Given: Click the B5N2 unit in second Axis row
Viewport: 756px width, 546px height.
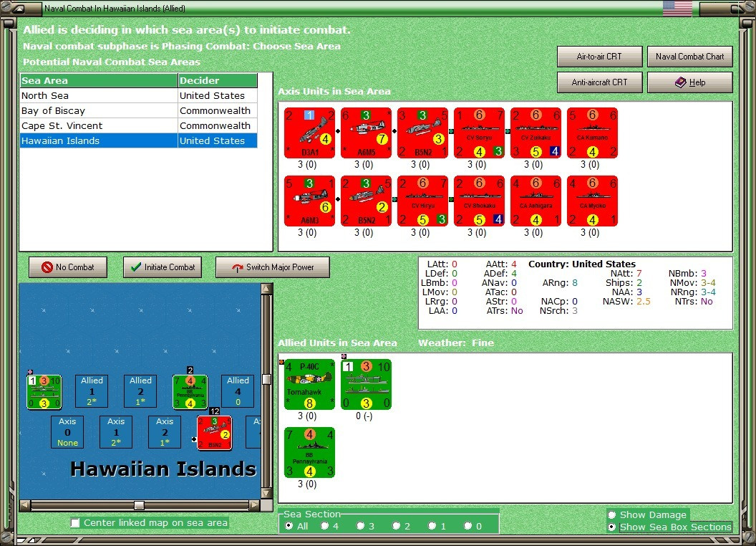Looking at the screenshot, I should [x=366, y=201].
